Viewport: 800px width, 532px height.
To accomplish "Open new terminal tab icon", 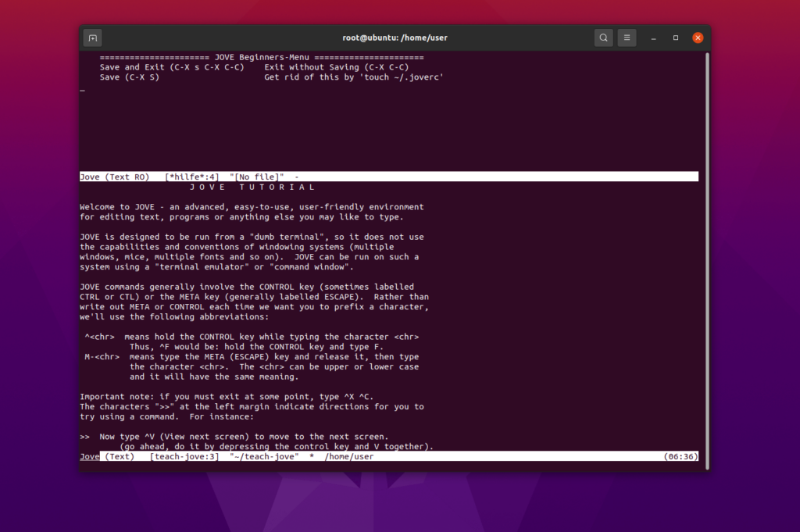I will (x=92, y=37).
